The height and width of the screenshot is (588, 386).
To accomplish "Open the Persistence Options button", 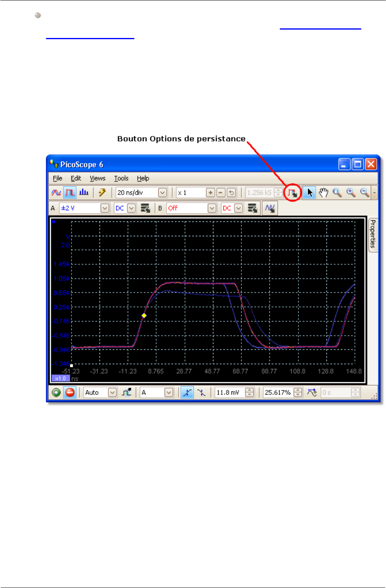I will (x=293, y=193).
